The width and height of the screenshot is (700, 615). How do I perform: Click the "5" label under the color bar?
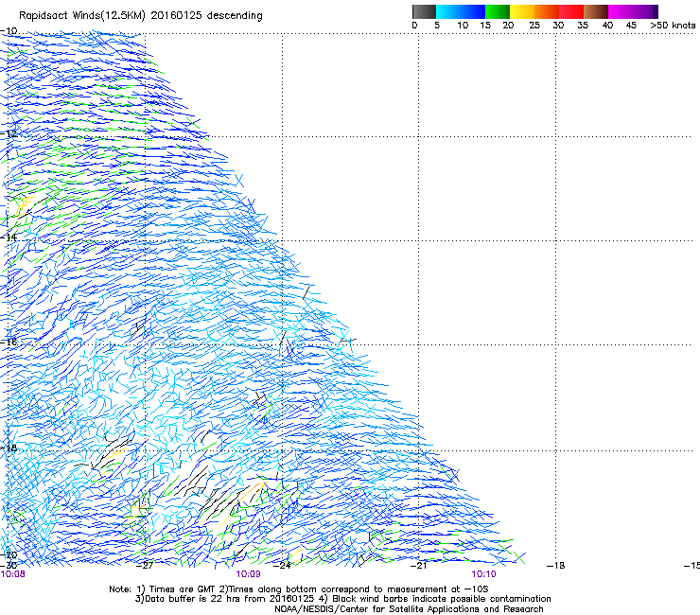[x=437, y=26]
